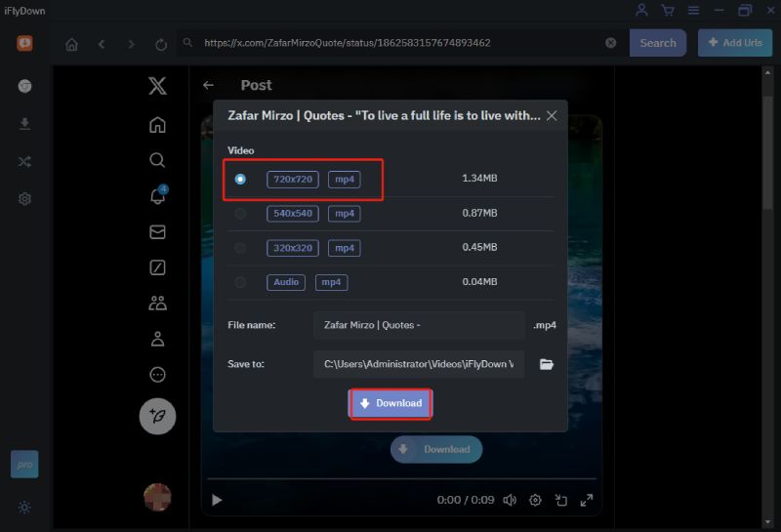Open the Grok slash icon in X sidebar

pos(157,267)
